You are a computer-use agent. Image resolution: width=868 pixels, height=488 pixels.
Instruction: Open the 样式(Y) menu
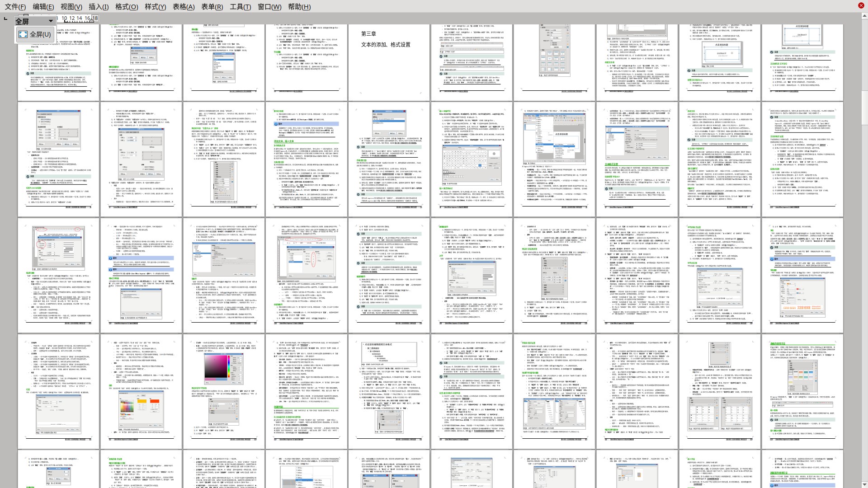[x=156, y=7]
